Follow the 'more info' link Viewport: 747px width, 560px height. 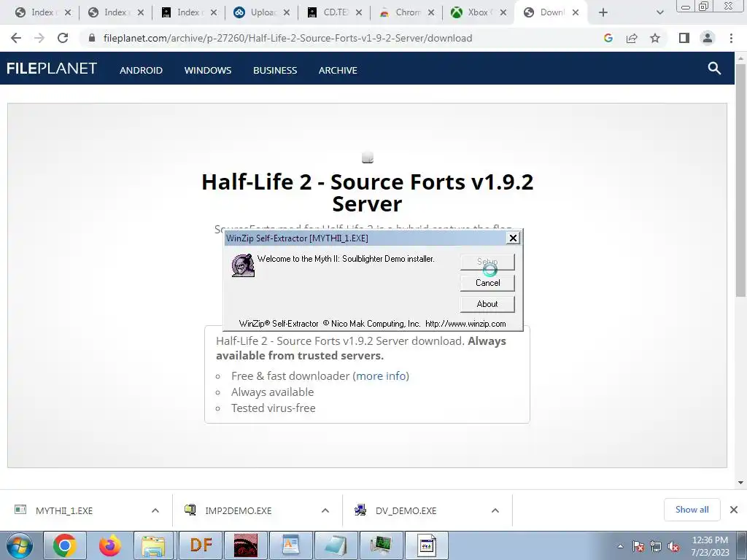381,376
